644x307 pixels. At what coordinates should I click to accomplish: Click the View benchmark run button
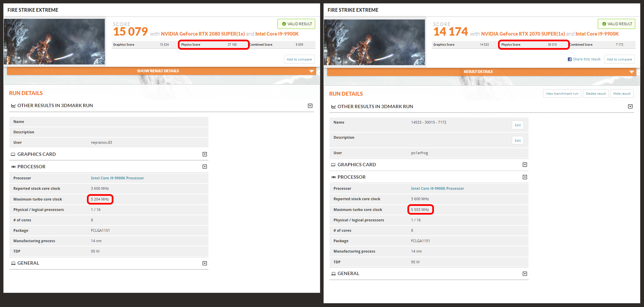pos(562,94)
